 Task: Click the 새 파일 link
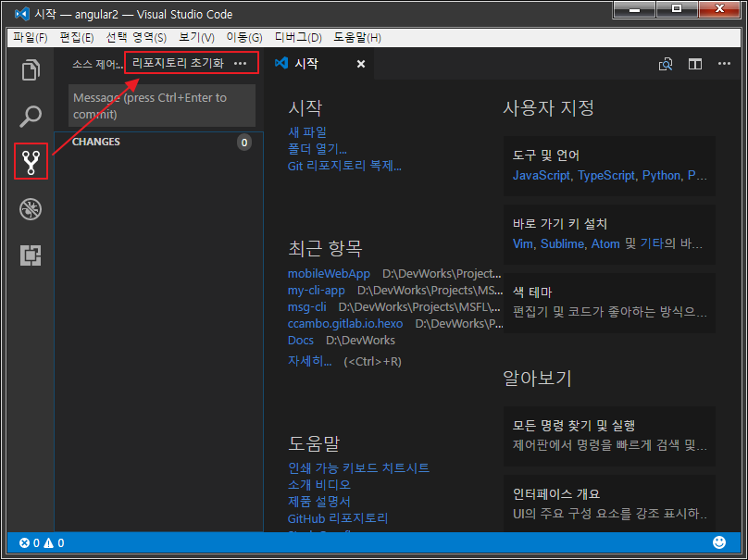click(307, 132)
